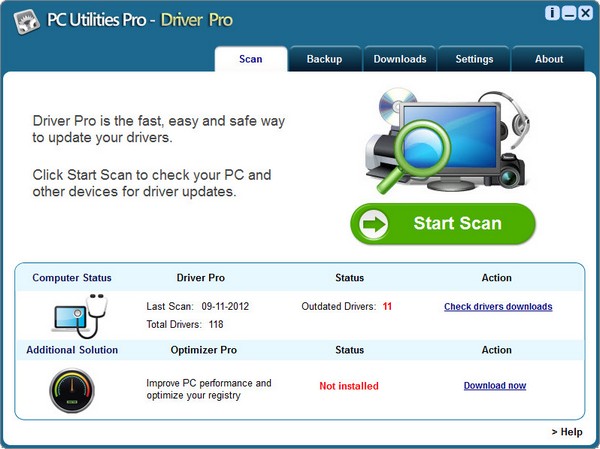Open the Backup tab
This screenshot has height=449, width=600.
[x=324, y=59]
